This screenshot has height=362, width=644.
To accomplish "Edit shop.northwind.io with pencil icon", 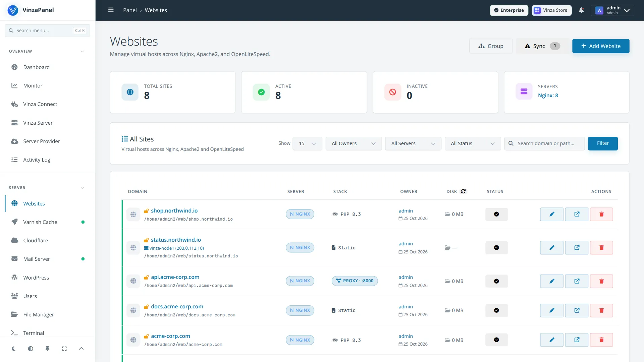I will tap(551, 214).
